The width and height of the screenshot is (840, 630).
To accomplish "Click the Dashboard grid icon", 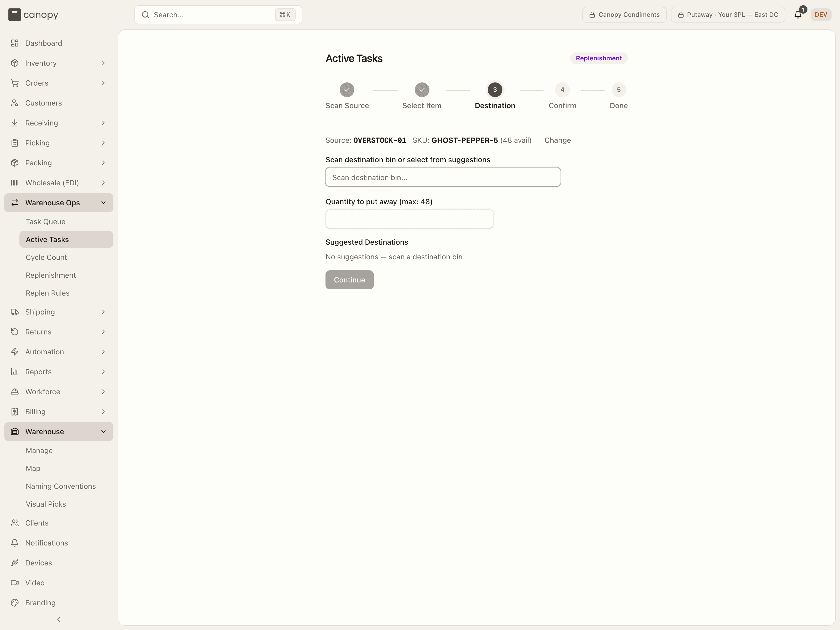I will (15, 43).
